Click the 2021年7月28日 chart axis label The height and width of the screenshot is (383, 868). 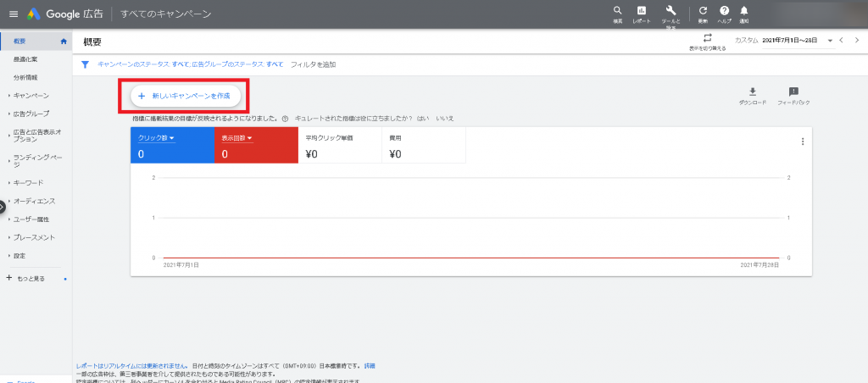tap(759, 265)
